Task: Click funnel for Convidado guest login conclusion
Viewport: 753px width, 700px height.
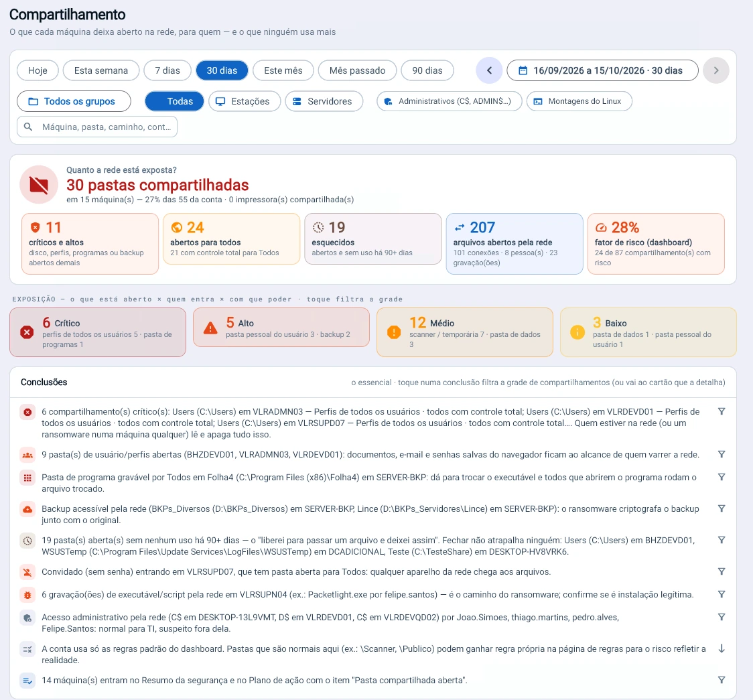Action: 722,571
